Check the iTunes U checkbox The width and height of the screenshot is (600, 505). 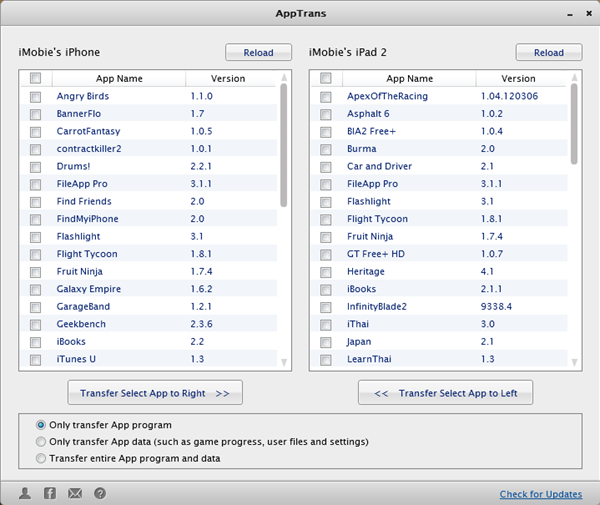(x=36, y=360)
